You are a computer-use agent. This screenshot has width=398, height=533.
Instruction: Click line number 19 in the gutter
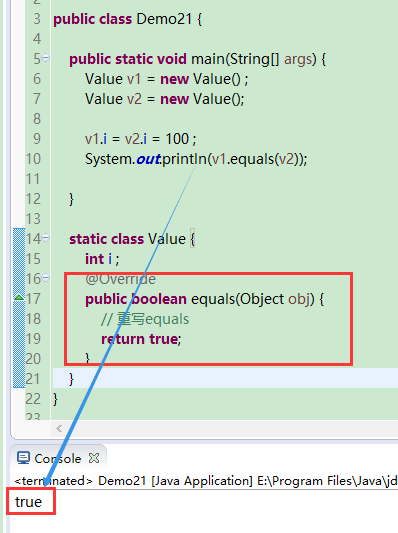coord(33,339)
